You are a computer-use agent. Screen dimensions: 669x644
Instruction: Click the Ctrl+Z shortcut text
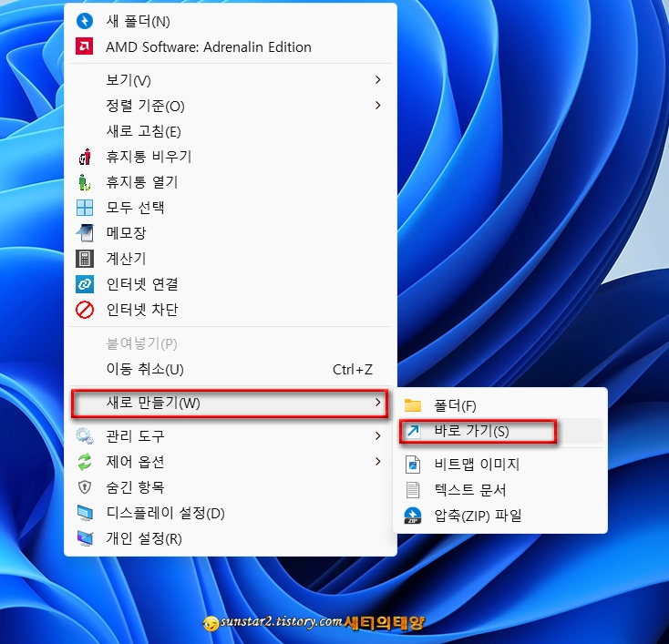(x=353, y=369)
